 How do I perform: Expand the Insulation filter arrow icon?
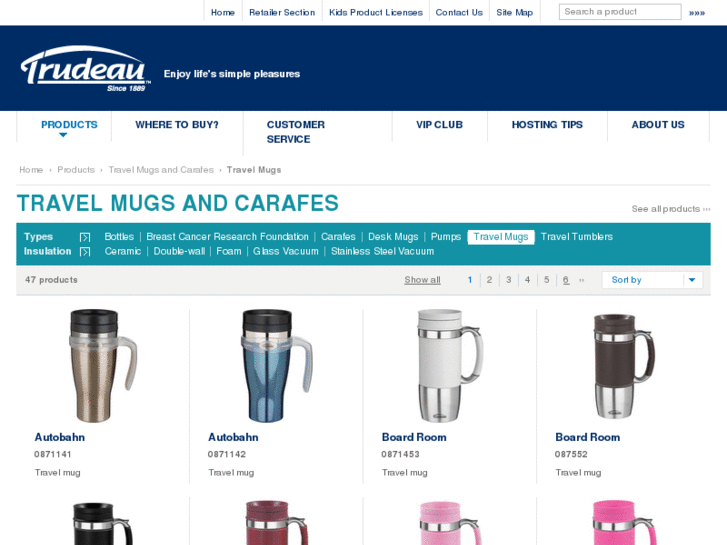point(85,252)
